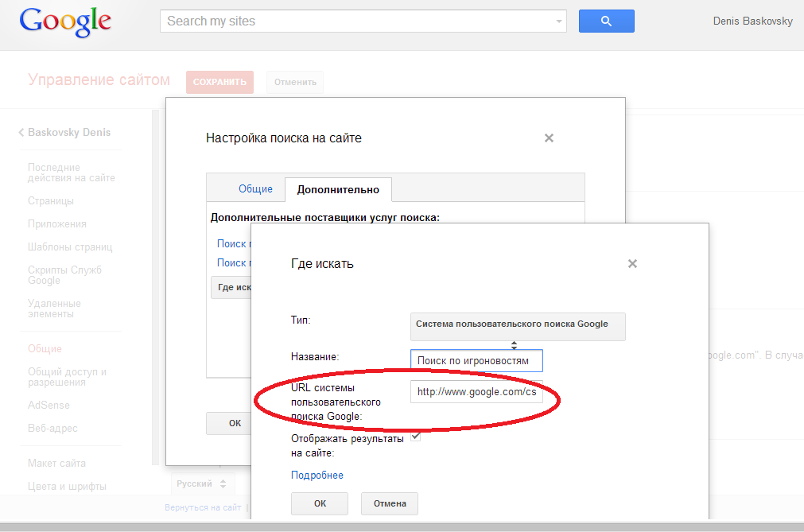Close the Где искать dialog
Viewport: 804px width, 532px height.
point(632,263)
